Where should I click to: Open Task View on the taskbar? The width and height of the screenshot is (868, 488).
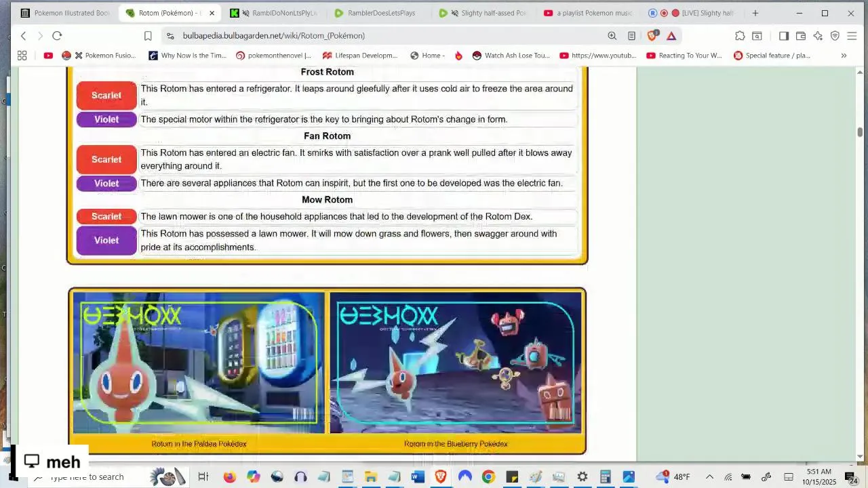(x=203, y=477)
